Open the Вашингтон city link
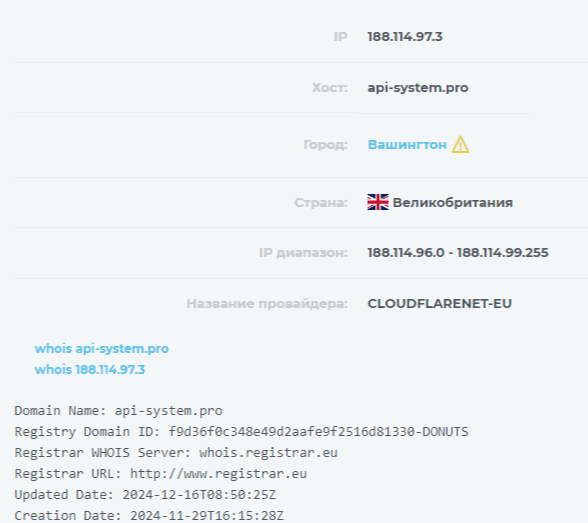 click(407, 145)
